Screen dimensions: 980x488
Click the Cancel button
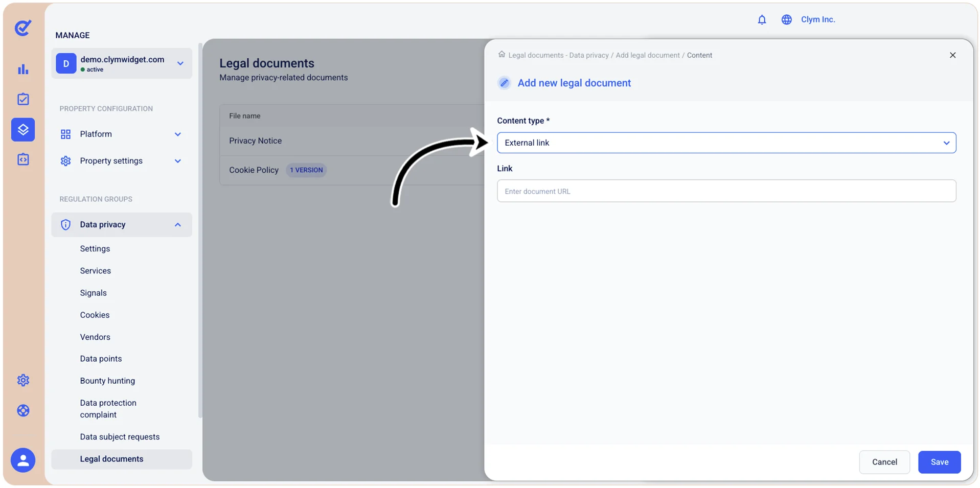(x=884, y=462)
